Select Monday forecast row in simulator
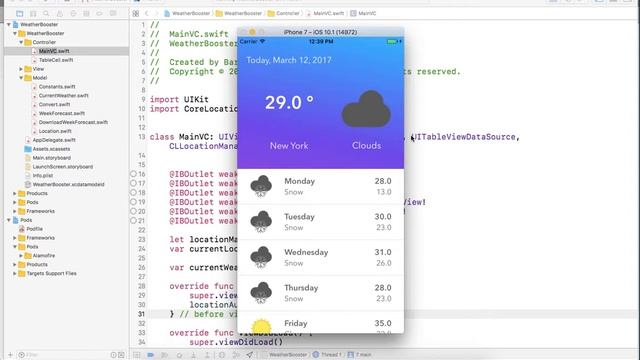Image resolution: width=640 pixels, height=360 pixels. (320, 187)
